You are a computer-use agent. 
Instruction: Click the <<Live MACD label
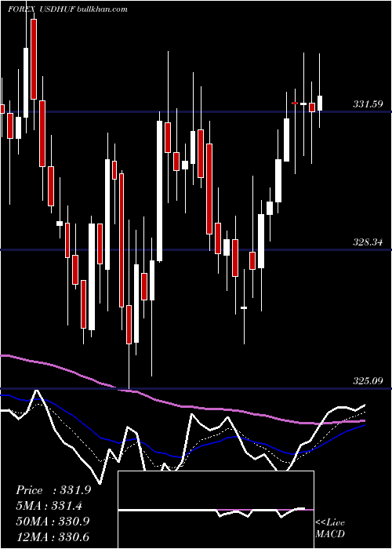point(330,528)
